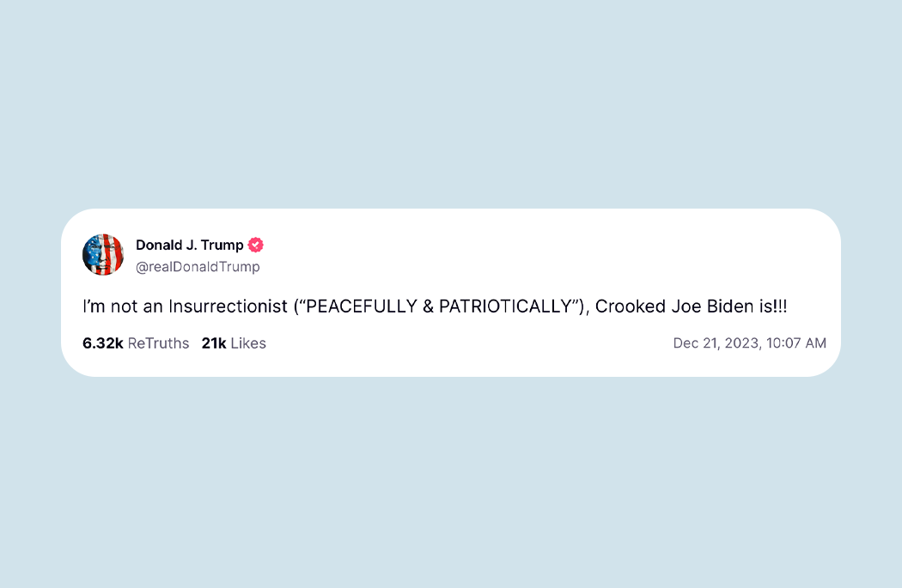The width and height of the screenshot is (902, 588).
Task: Click the 10:07 AM time text
Action: point(796,343)
